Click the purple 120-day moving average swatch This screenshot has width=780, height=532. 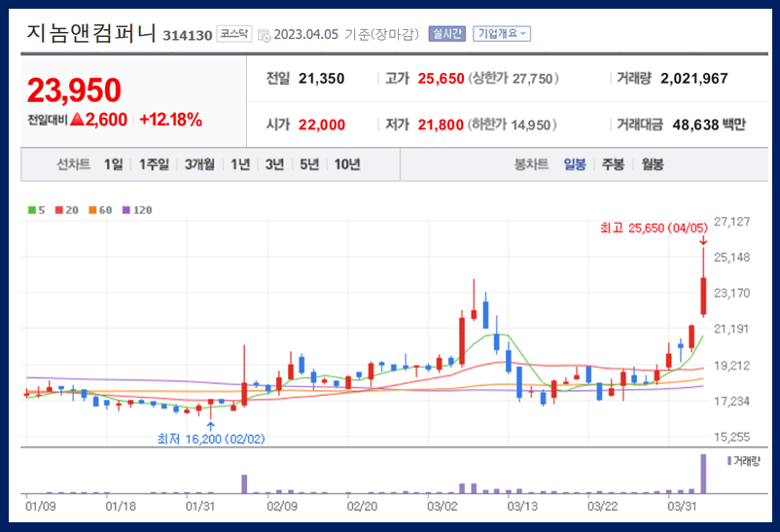pyautogui.click(x=126, y=210)
